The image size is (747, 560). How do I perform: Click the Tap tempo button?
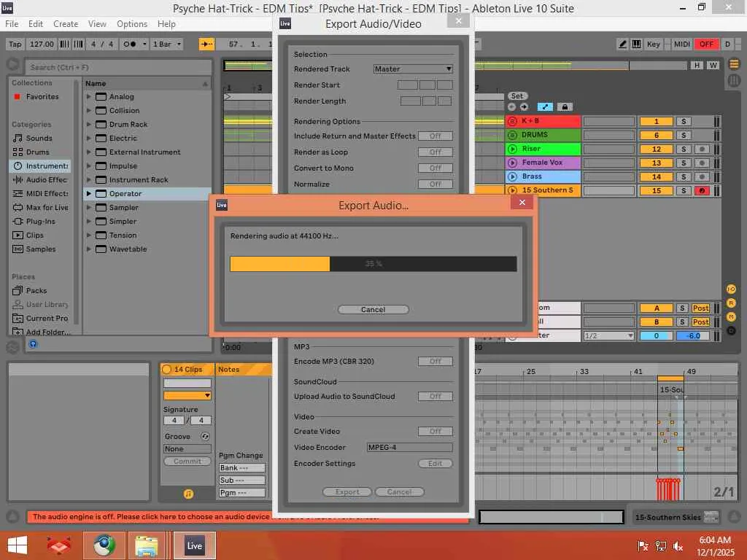[15, 44]
